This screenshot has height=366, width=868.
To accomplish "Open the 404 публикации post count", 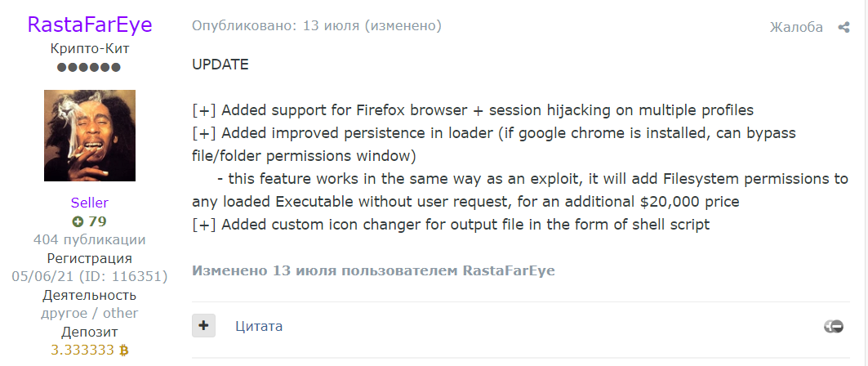I will (x=90, y=239).
